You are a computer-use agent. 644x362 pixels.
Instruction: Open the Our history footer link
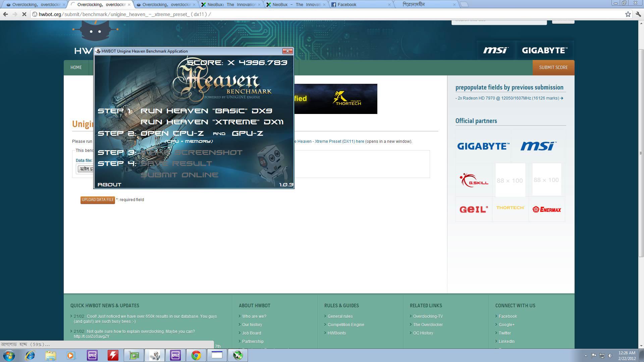252,325
